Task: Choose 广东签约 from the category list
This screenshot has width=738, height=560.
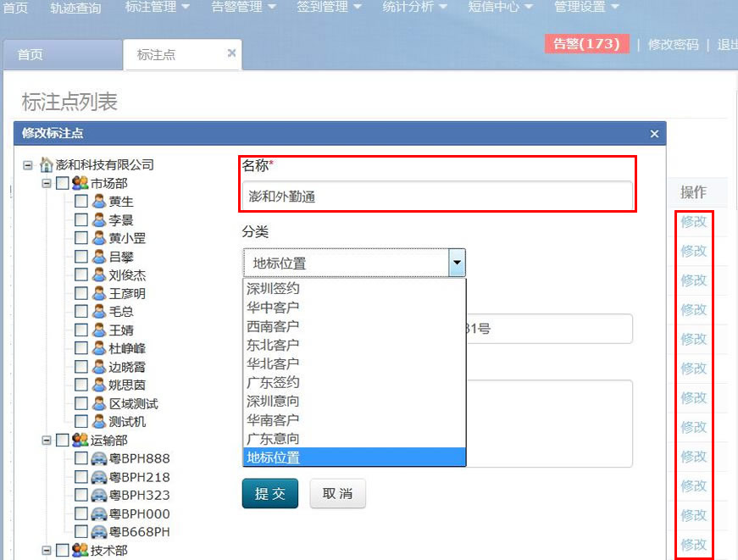Action: pos(354,382)
